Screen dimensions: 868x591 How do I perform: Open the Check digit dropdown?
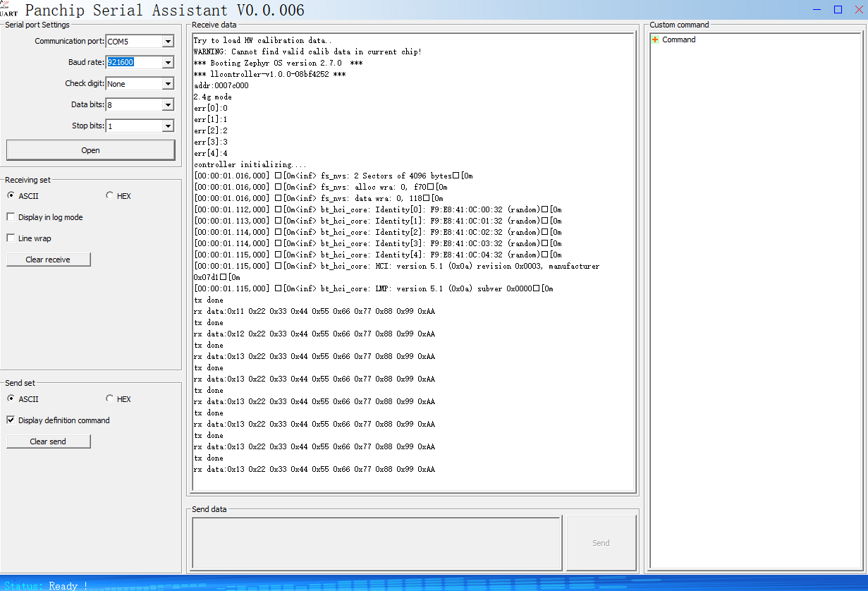pos(168,84)
